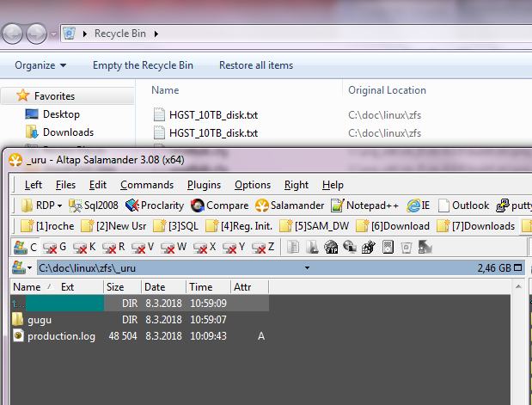Open the Edit menu in Salamander
This screenshot has width=532, height=405.
(98, 185)
